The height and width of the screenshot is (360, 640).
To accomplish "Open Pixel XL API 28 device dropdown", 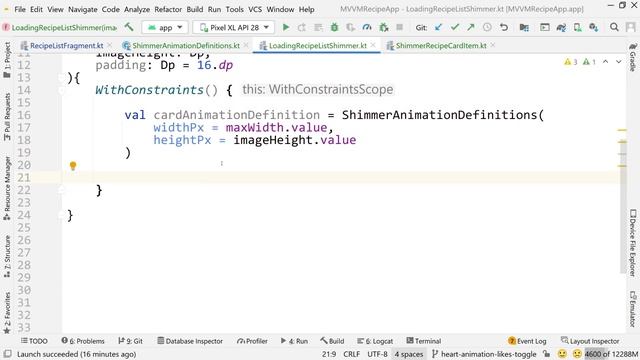I will [234, 27].
